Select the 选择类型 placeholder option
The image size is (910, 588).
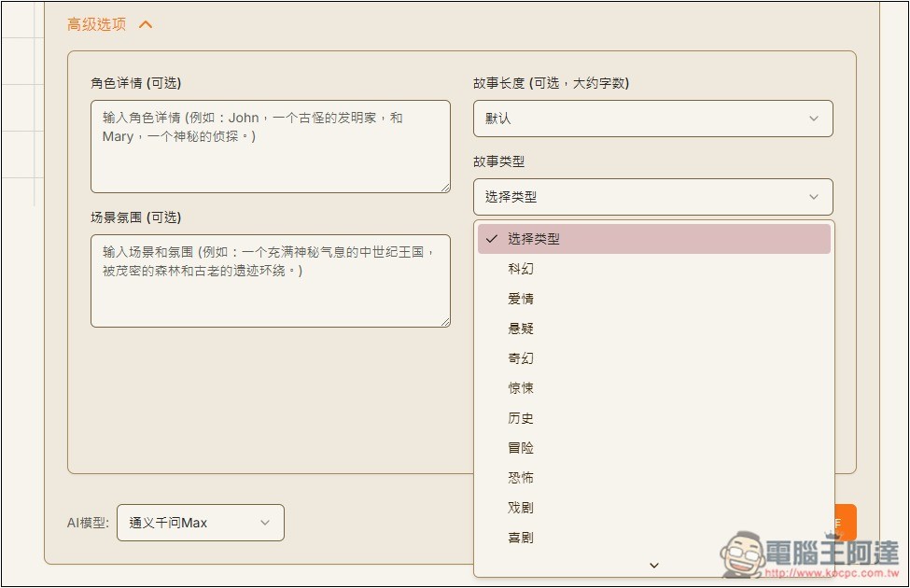654,239
